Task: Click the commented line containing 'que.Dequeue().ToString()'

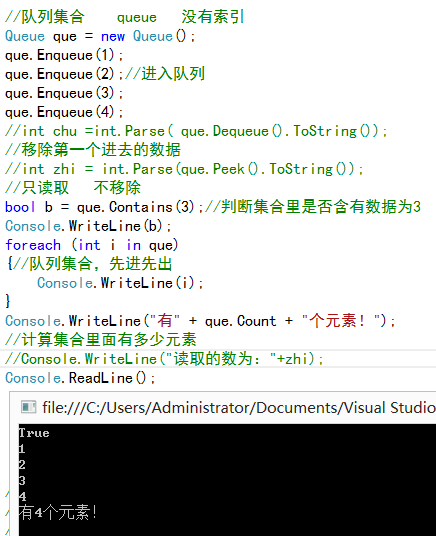Action: [196, 131]
